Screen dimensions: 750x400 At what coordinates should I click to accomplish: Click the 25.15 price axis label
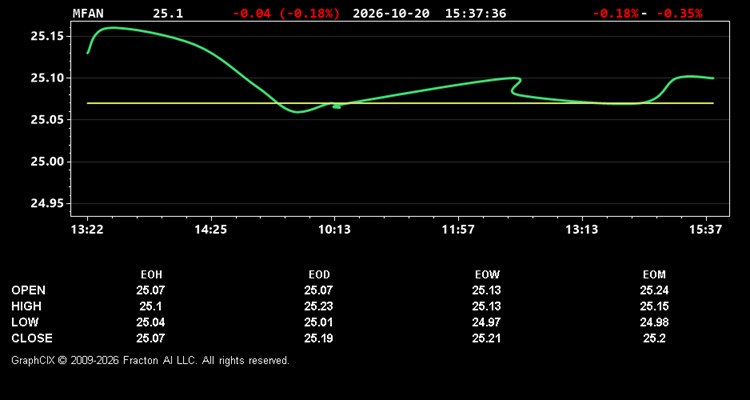tap(48, 36)
